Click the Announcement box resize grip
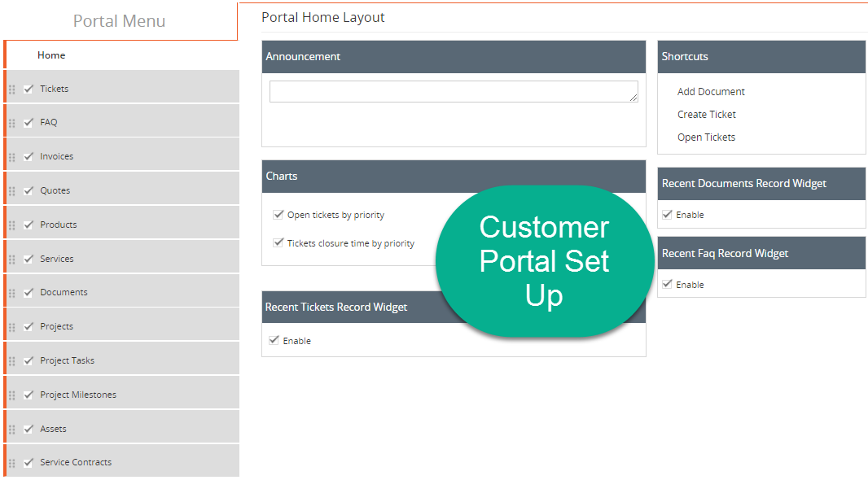Image resolution: width=868 pixels, height=480 pixels. click(633, 98)
